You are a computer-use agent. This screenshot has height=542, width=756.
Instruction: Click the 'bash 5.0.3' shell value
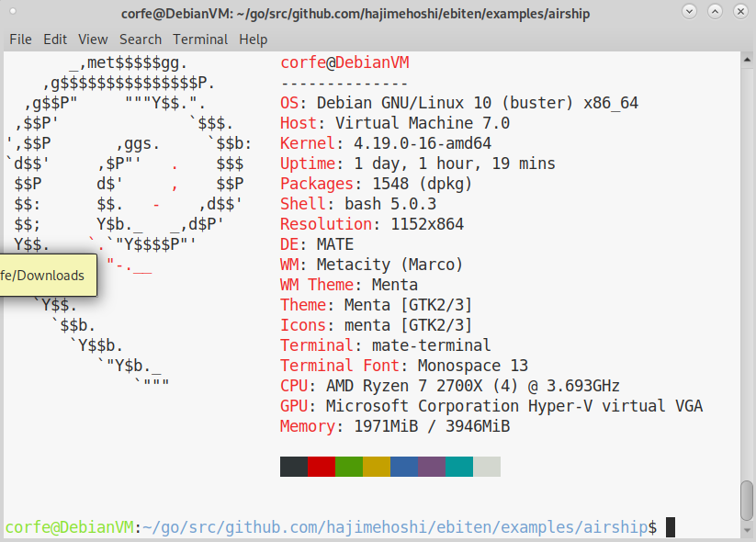click(x=390, y=205)
